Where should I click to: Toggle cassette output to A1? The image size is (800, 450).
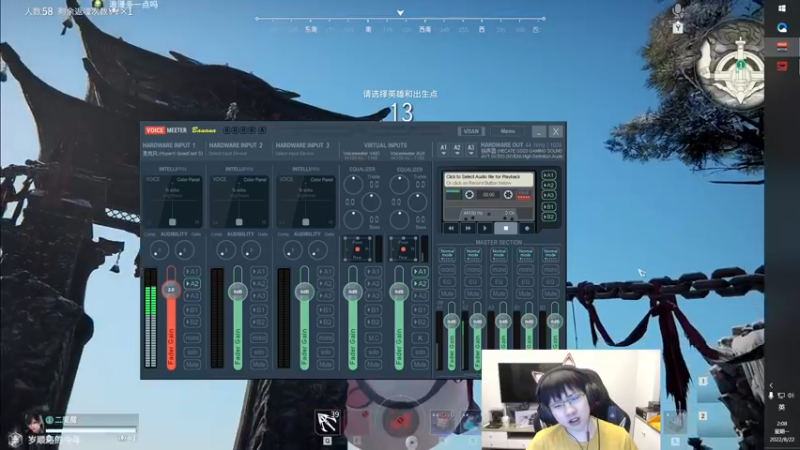click(548, 175)
